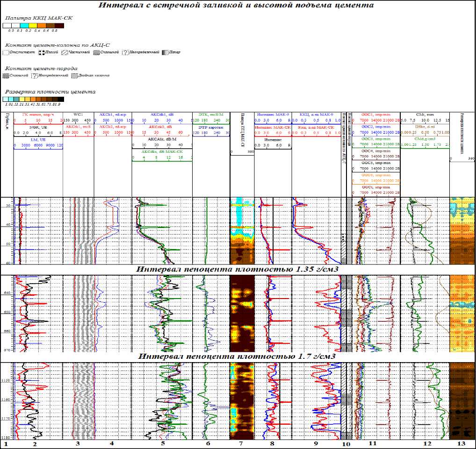Click the 'GGC4, imp/min' curve header

click(x=376, y=151)
